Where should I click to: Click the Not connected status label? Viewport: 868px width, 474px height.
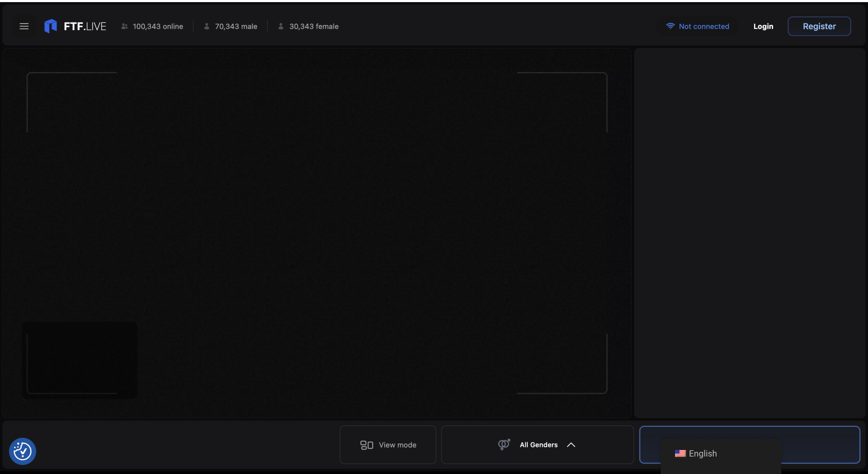(704, 26)
